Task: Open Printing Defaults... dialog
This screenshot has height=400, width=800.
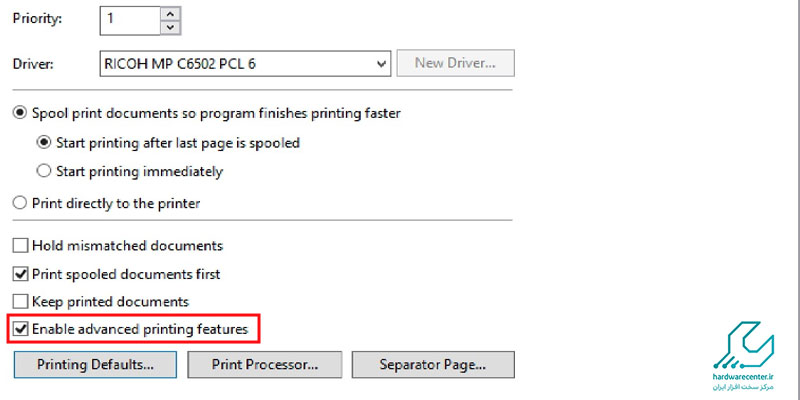Action: [x=95, y=364]
